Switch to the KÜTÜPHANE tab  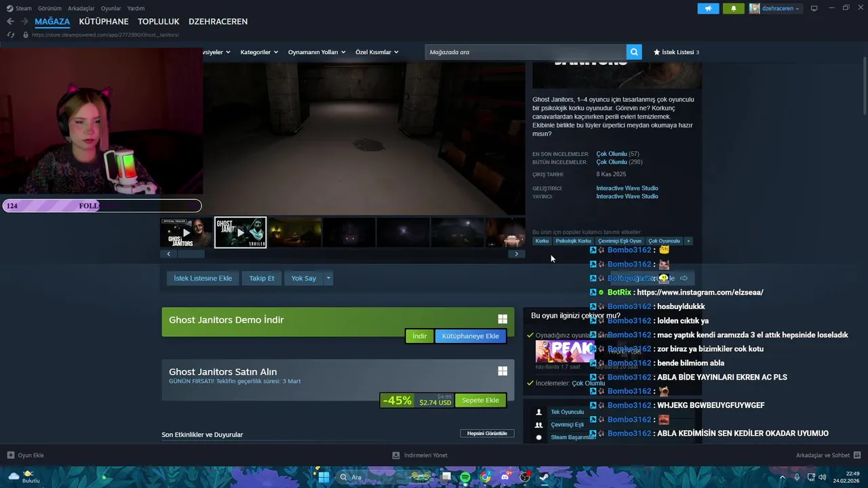pos(104,22)
